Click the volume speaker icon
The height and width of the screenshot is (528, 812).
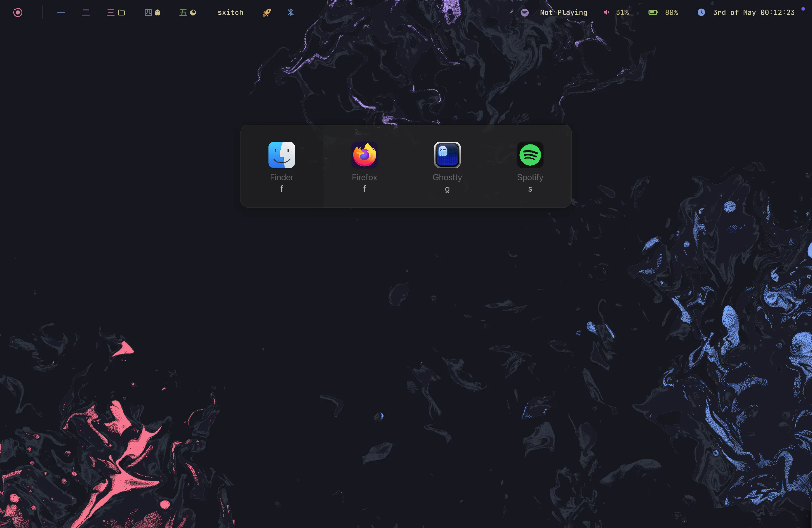coord(606,13)
